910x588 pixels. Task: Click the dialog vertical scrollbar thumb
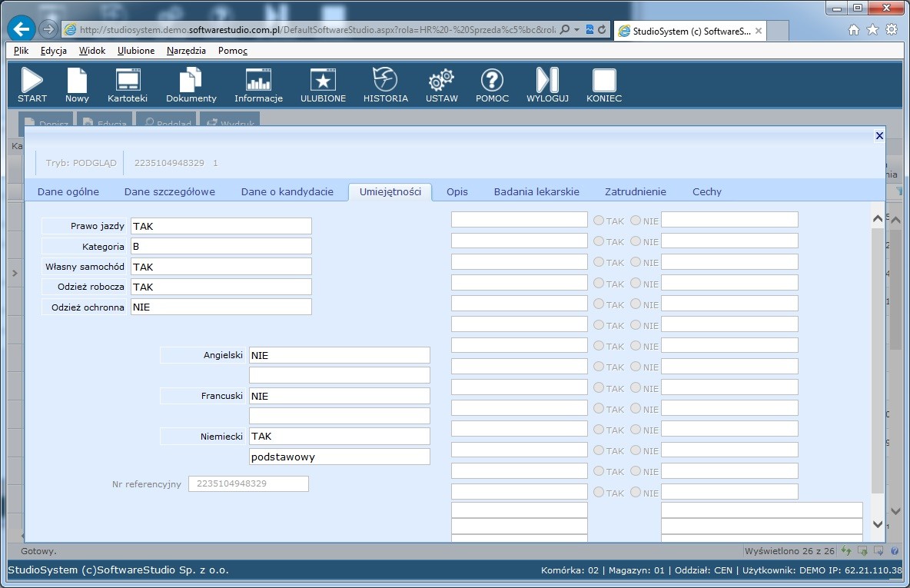878,360
